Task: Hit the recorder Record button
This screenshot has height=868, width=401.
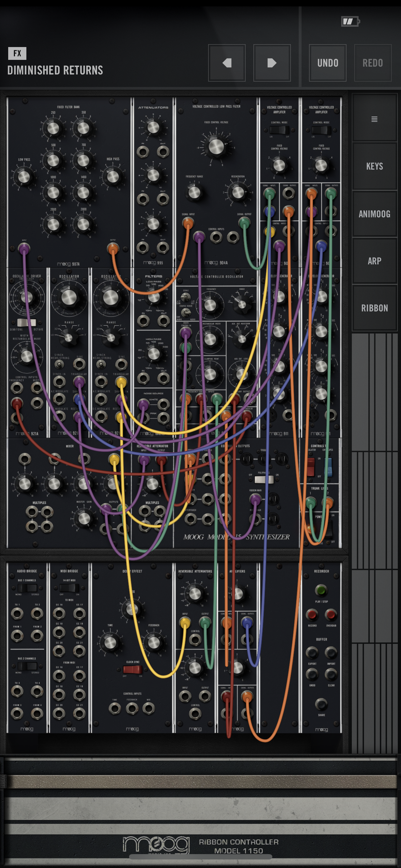Action: [x=312, y=615]
